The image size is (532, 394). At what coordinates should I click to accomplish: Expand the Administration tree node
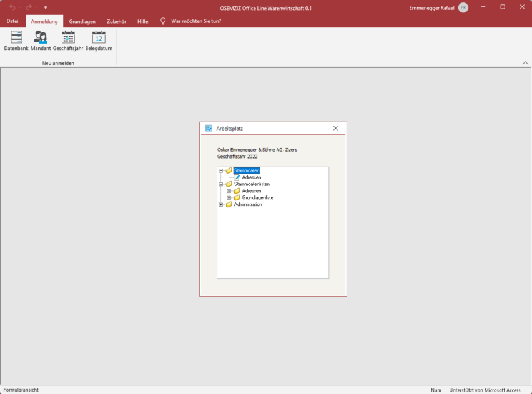point(221,205)
